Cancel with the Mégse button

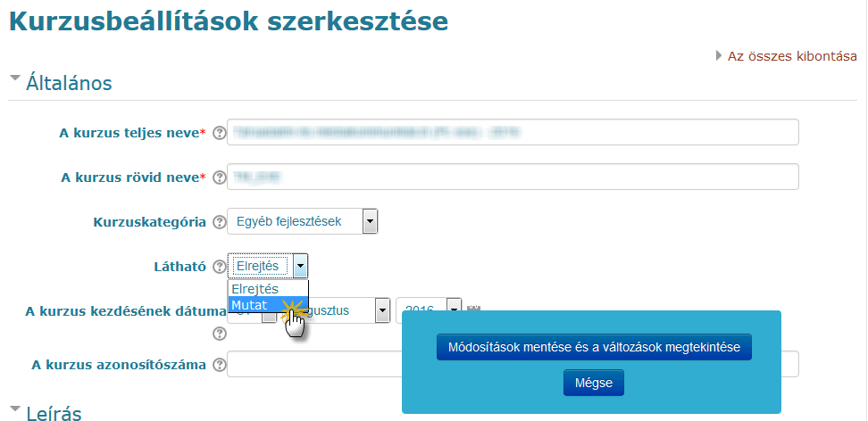(594, 383)
